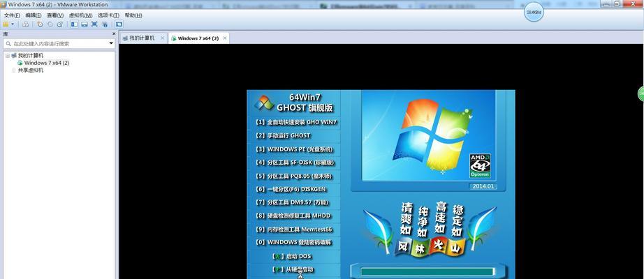Click the revert to snapshot icon

coord(50,24)
